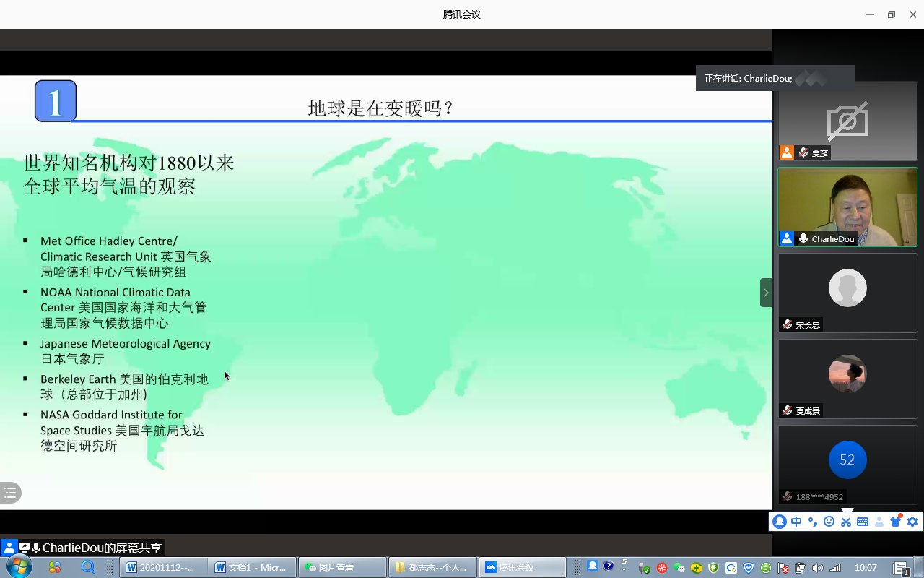
Task: Open the IME emoji panel
Action: pos(829,522)
